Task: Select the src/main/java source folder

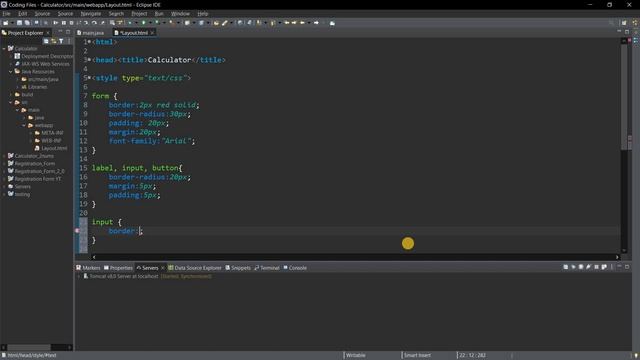Action: click(x=40, y=79)
